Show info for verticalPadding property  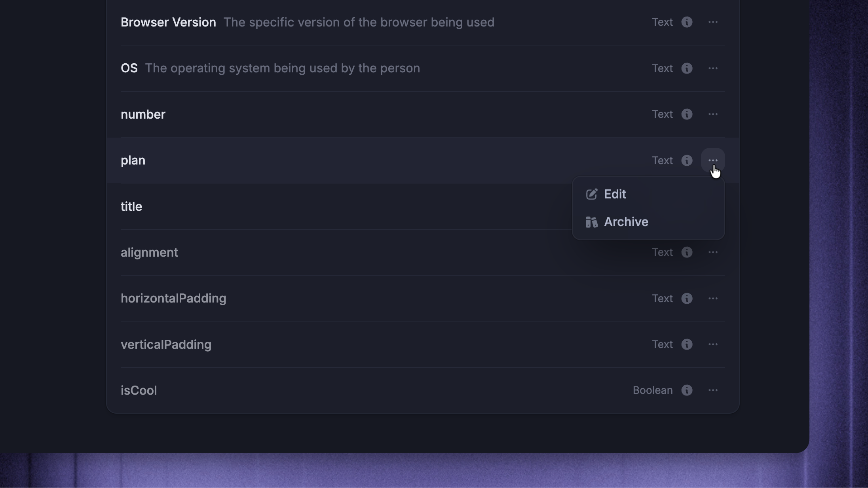pyautogui.click(x=687, y=344)
